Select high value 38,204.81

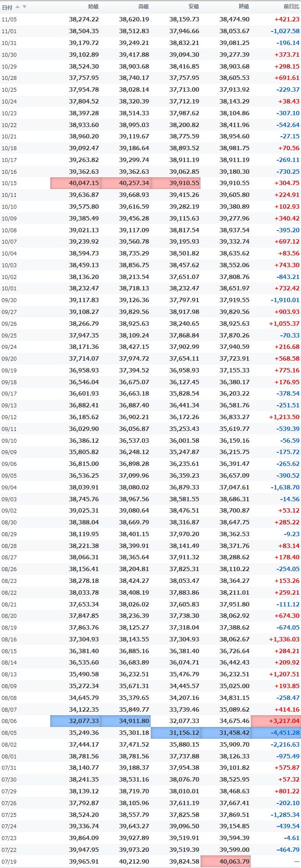coord(134,569)
